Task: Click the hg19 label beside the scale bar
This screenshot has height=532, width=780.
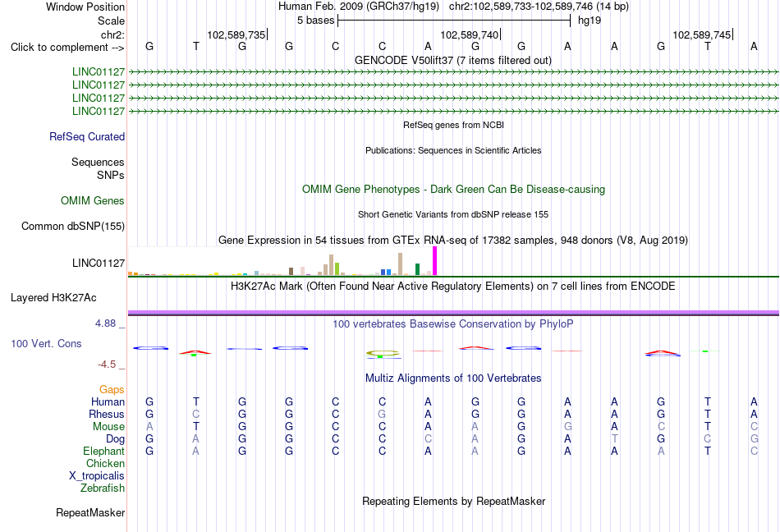Action: (590, 21)
